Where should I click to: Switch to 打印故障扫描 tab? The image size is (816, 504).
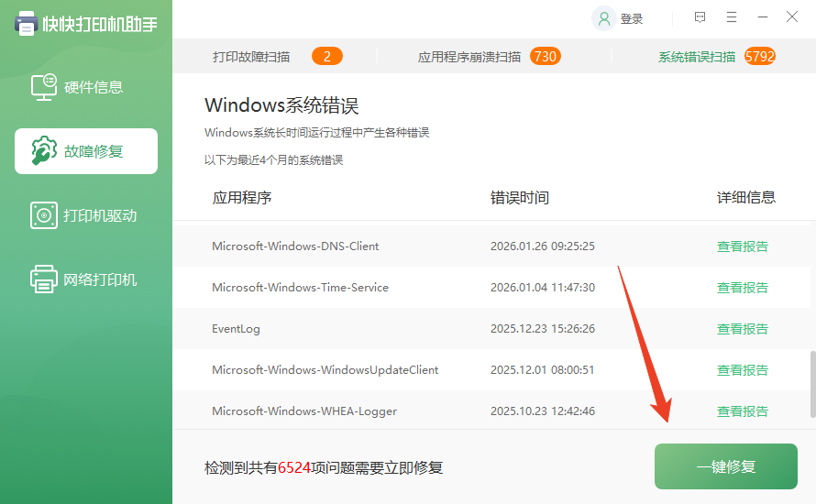coord(251,57)
